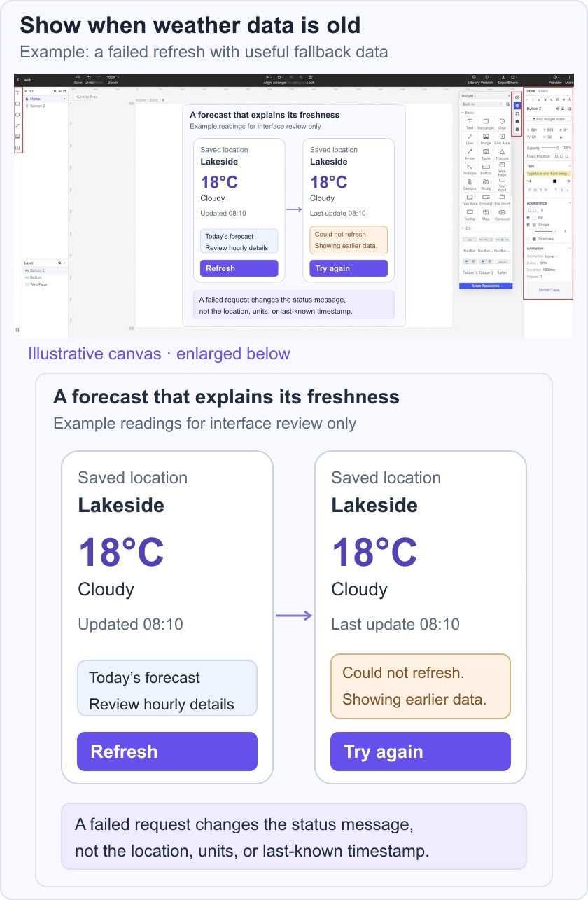Pick the Text Area widget
The height and width of the screenshot is (900, 588).
point(470,200)
